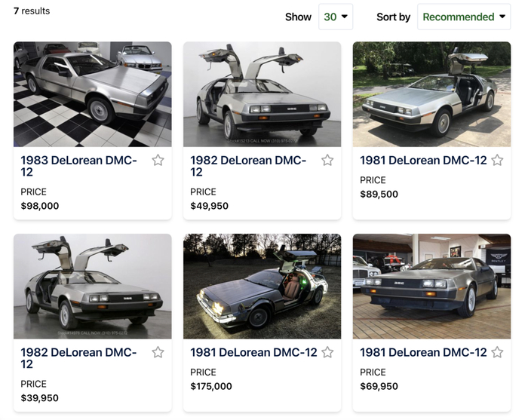Toggle favorite star on $39,950 DeLorean
Viewport: 528px width, 420px height.
click(158, 352)
